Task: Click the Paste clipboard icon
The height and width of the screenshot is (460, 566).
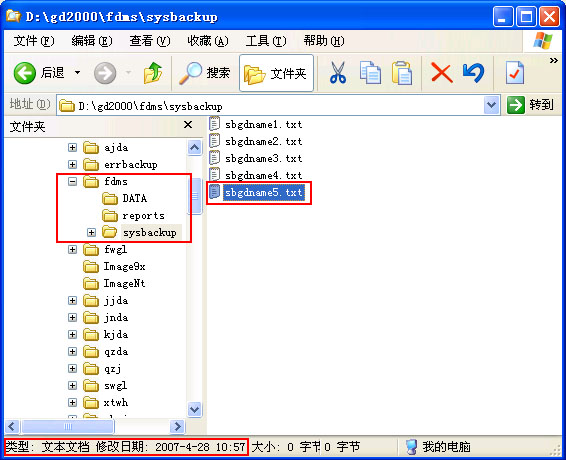Action: [402, 73]
